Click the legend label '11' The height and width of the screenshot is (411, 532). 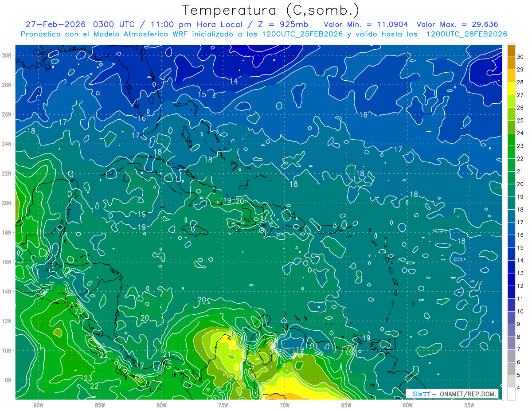click(x=520, y=298)
